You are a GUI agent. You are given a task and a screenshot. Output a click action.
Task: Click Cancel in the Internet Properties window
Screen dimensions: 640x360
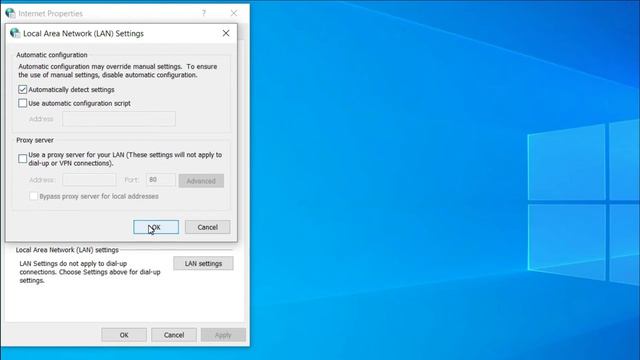coord(174,335)
